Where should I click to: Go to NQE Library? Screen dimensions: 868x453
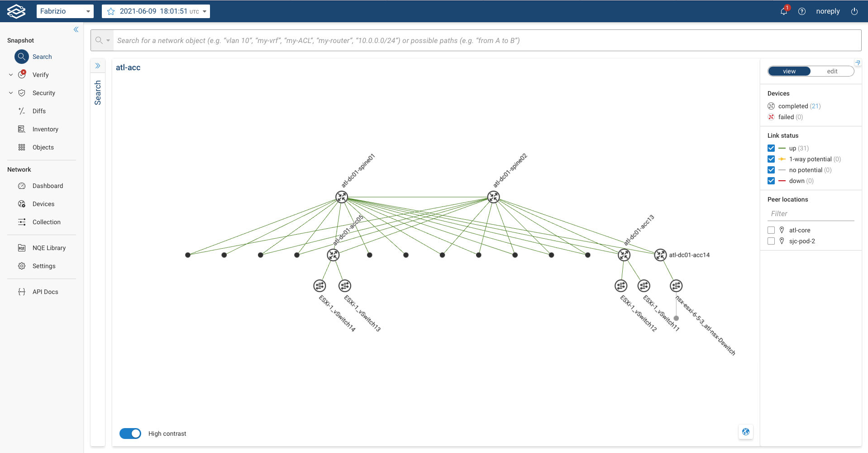tap(49, 248)
